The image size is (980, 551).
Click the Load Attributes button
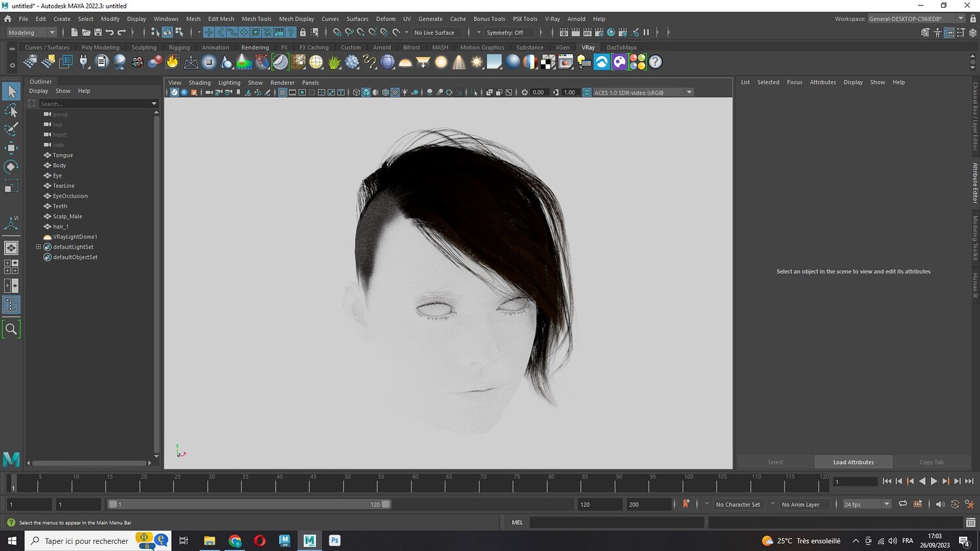point(853,462)
